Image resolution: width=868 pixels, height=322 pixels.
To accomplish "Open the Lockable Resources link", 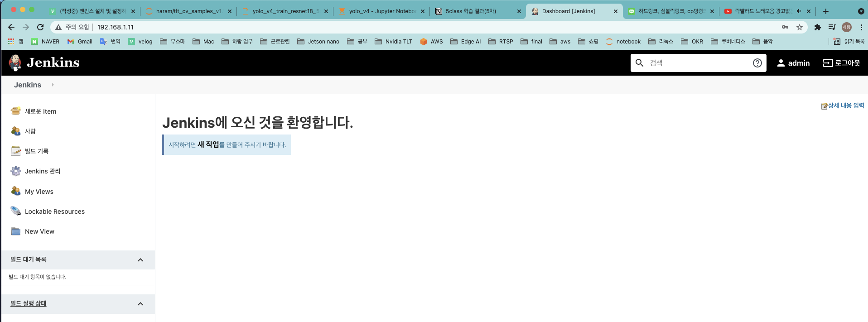I will click(x=55, y=211).
